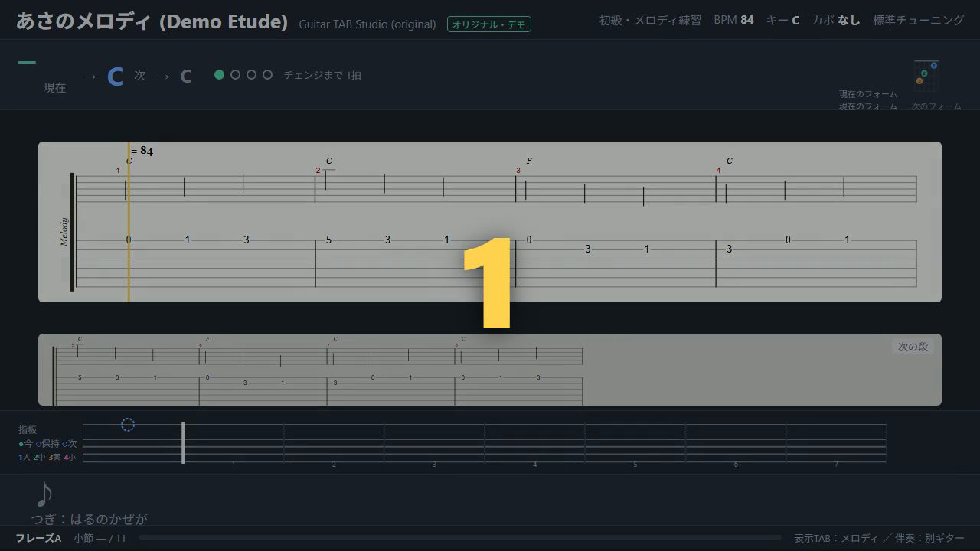Click the eighth-note lyric icon
Image resolution: width=980 pixels, height=551 pixels.
tap(44, 494)
